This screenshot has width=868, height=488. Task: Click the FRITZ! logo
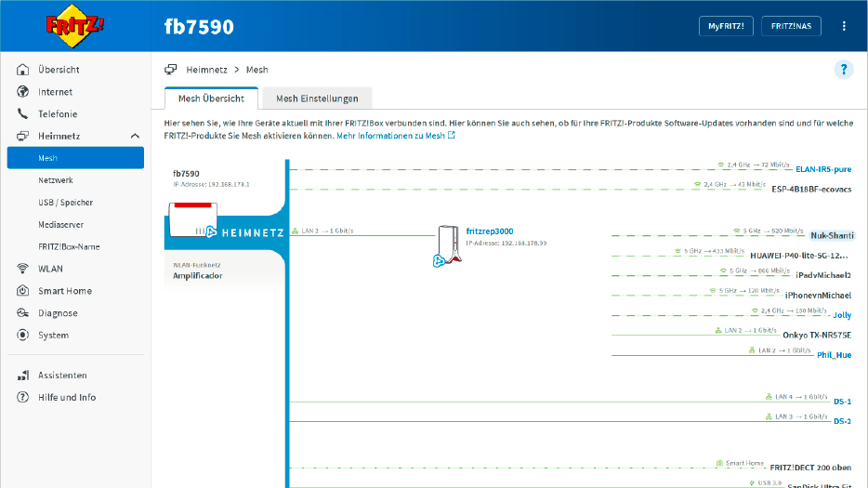pyautogui.click(x=74, y=26)
